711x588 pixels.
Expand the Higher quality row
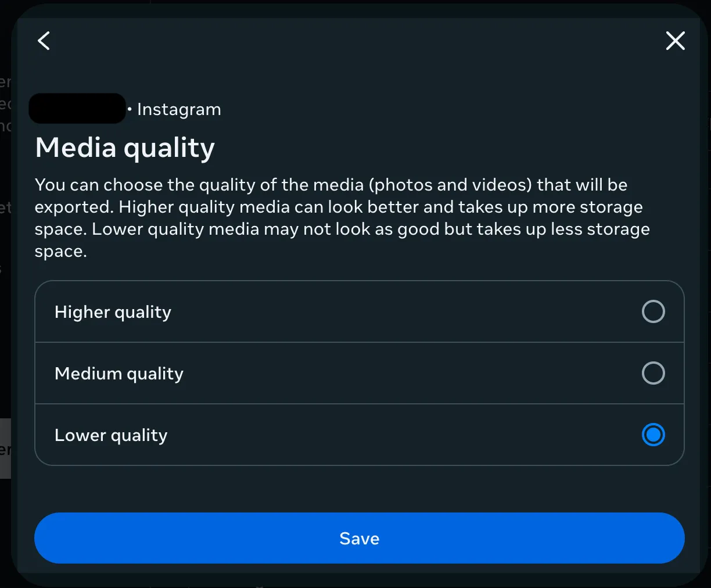click(x=359, y=311)
